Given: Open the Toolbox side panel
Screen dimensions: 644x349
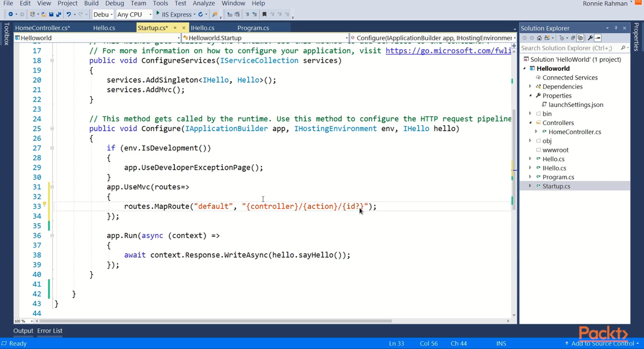Looking at the screenshot, I should 6,34.
